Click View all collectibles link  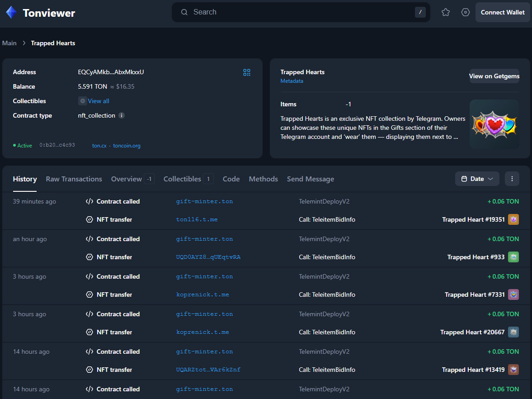pos(98,101)
